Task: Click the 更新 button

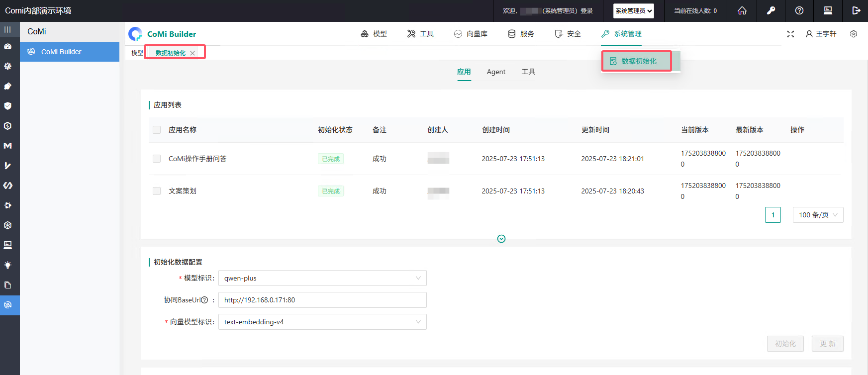Action: pos(827,344)
